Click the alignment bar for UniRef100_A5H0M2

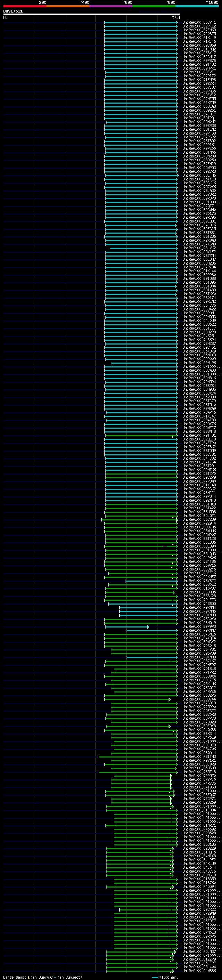[142, 122]
